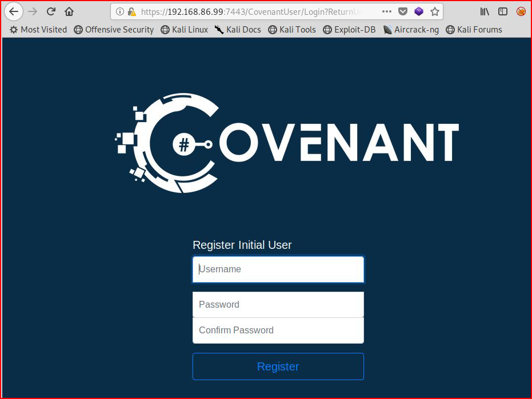Click the 'Register Initial User' heading

(242, 245)
